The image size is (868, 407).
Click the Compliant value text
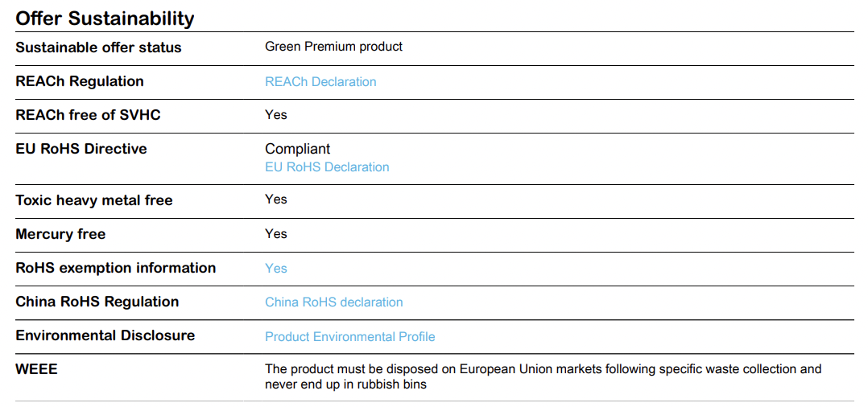(297, 149)
